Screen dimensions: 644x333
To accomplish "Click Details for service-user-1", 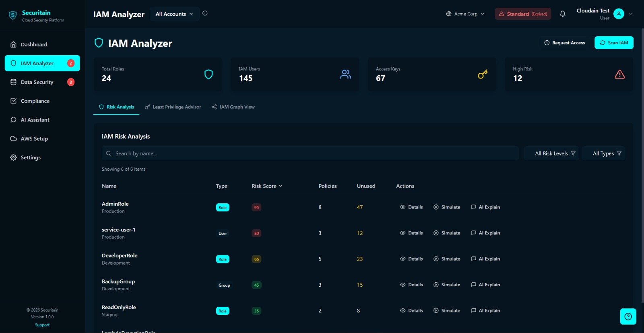I will 411,233.
